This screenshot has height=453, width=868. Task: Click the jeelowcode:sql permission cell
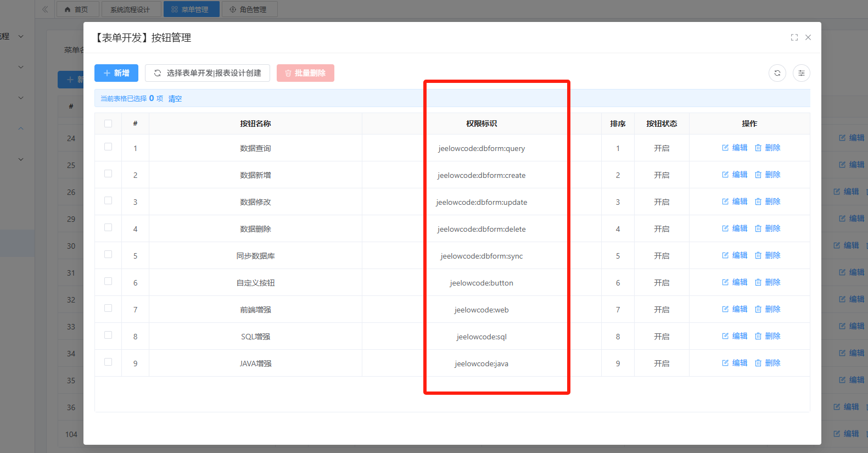(x=481, y=337)
